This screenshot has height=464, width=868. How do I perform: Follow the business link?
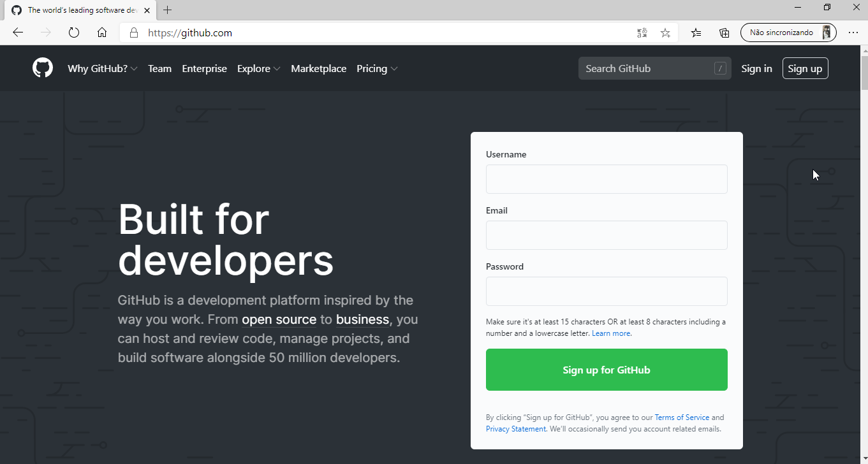[362, 319]
